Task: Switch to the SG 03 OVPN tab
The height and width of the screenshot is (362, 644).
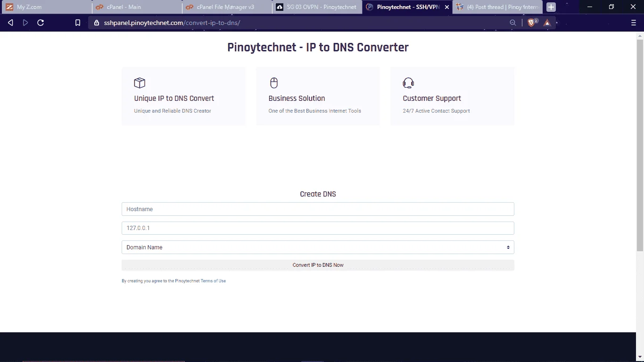Action: point(317,7)
